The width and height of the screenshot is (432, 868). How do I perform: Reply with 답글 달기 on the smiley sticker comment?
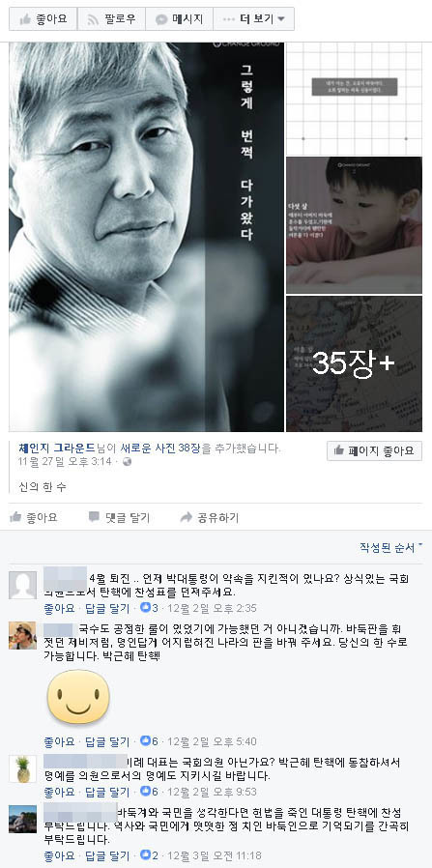107,741
